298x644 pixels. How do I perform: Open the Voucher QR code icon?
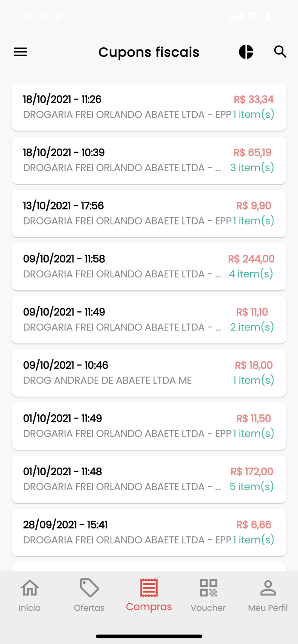tap(208, 589)
